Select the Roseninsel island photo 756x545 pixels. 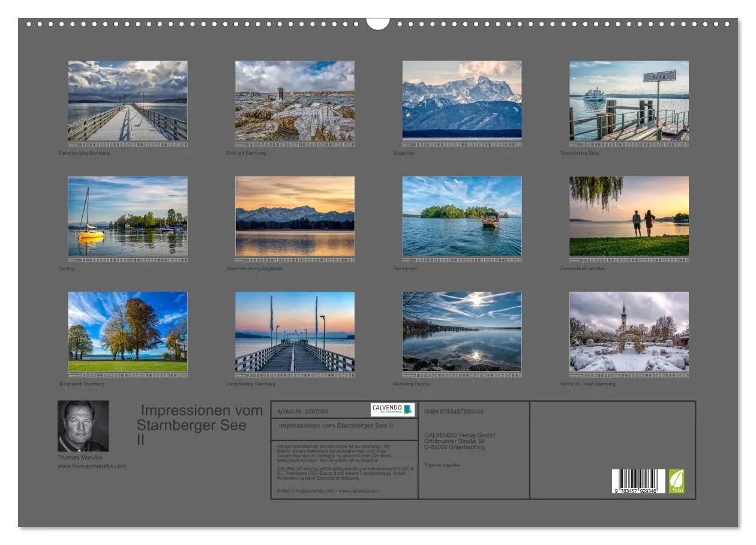pyautogui.click(x=462, y=216)
